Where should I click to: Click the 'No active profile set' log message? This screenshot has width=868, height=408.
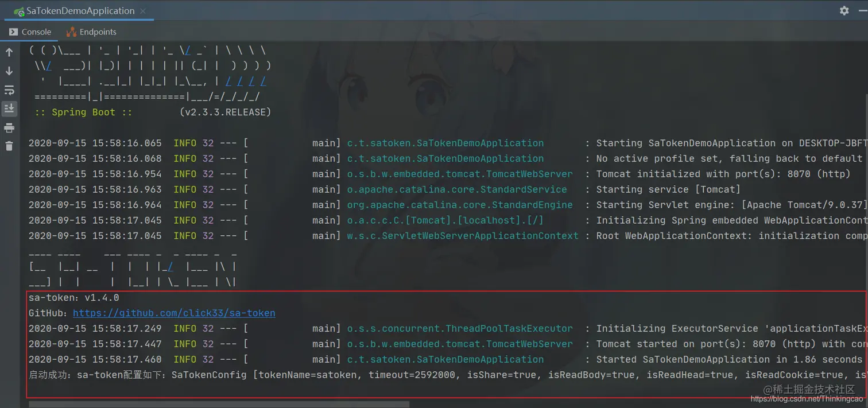[729, 159]
